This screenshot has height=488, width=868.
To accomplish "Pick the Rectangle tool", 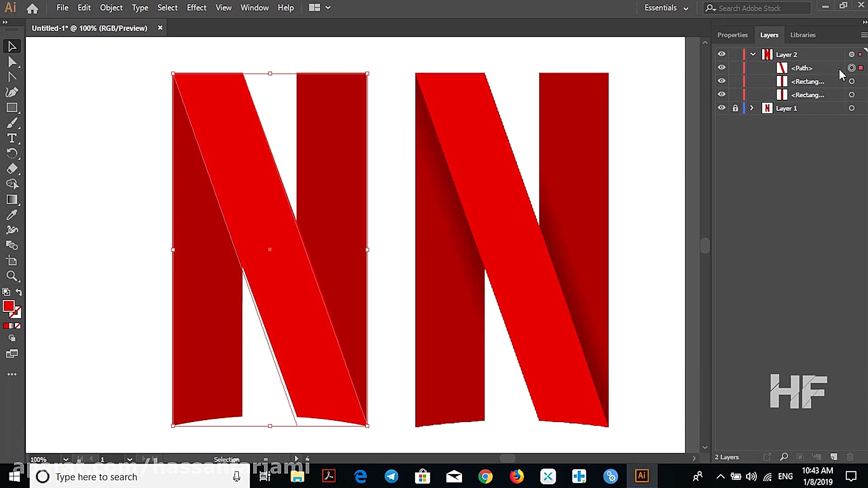I will 12,108.
